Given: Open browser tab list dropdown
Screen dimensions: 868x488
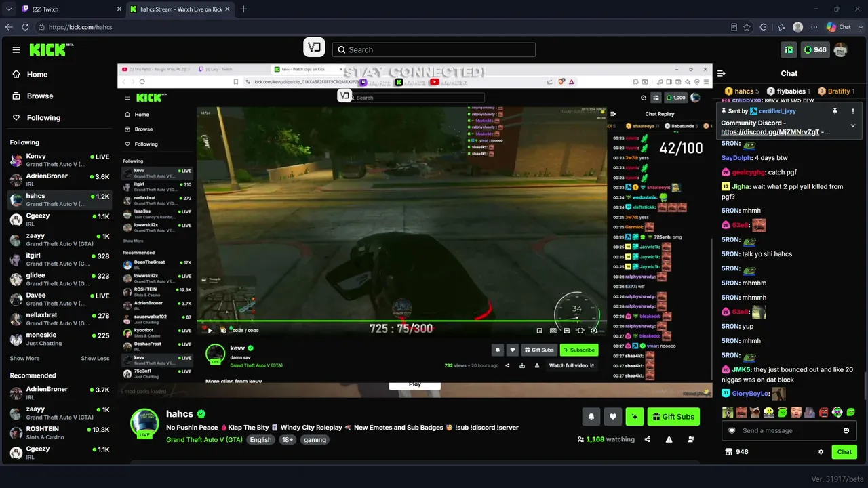Looking at the screenshot, I should coord(9,9).
